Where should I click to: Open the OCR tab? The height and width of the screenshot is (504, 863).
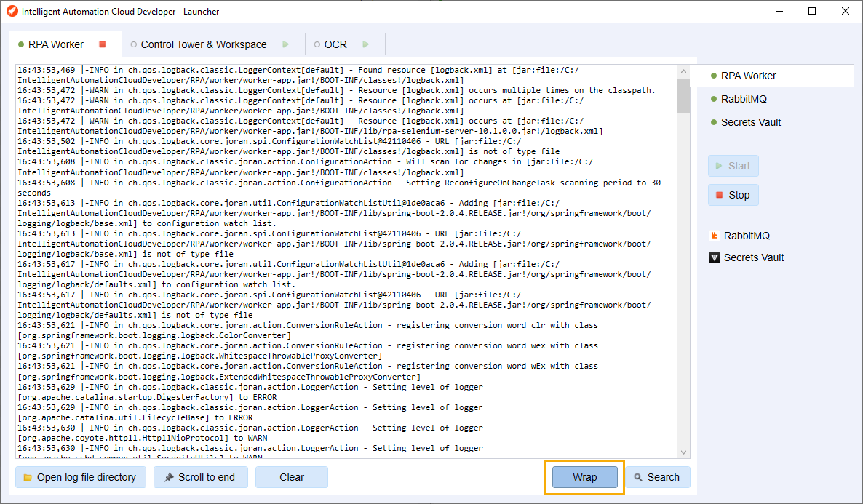coord(335,44)
